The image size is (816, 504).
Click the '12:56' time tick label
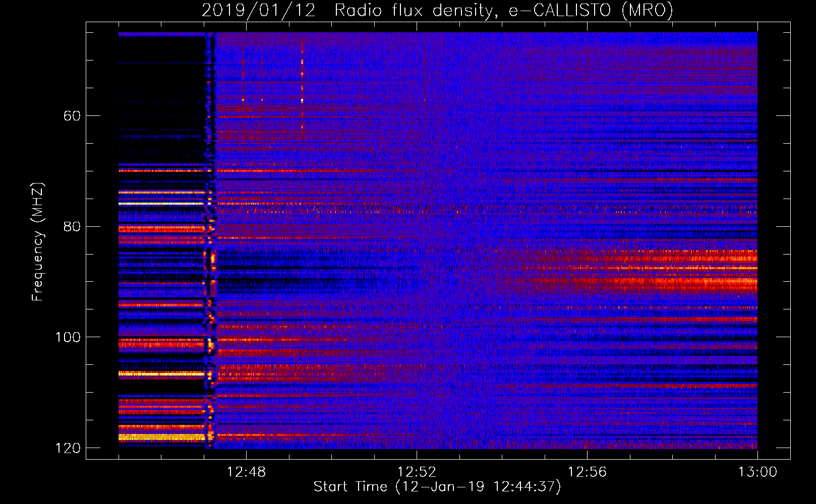(587, 472)
